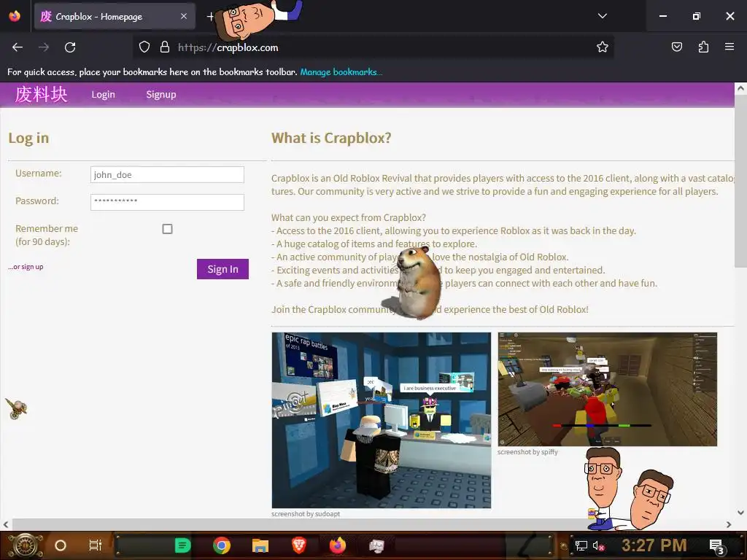Open File Explorer from the taskbar
The image size is (747, 560).
pos(260,545)
